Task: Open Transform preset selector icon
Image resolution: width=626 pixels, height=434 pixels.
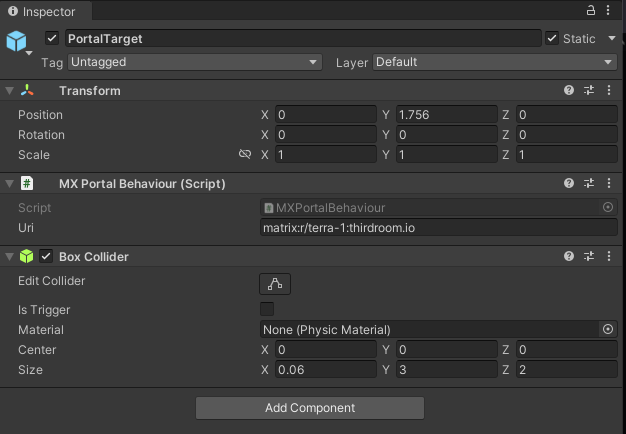Action: click(588, 90)
